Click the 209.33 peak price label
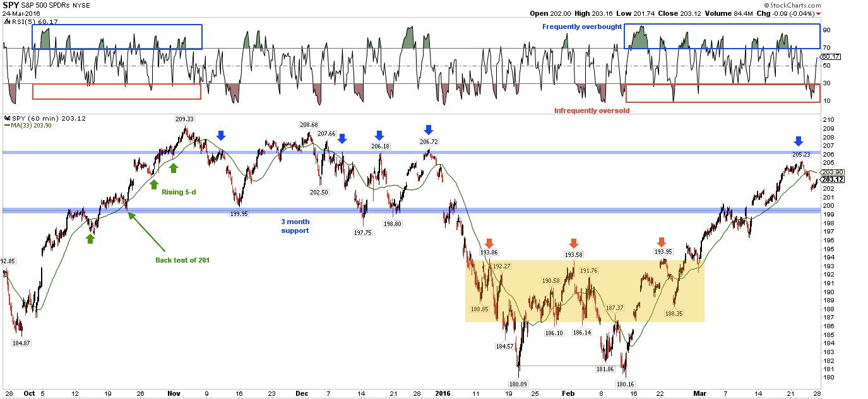The width and height of the screenshot is (868, 399). pos(184,118)
